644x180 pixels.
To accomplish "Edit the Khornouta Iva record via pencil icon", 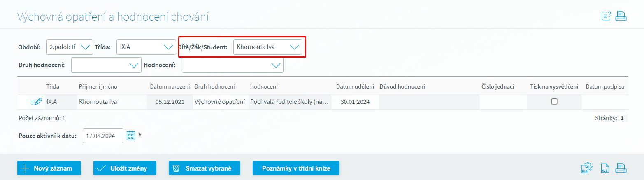I will (x=36, y=102).
